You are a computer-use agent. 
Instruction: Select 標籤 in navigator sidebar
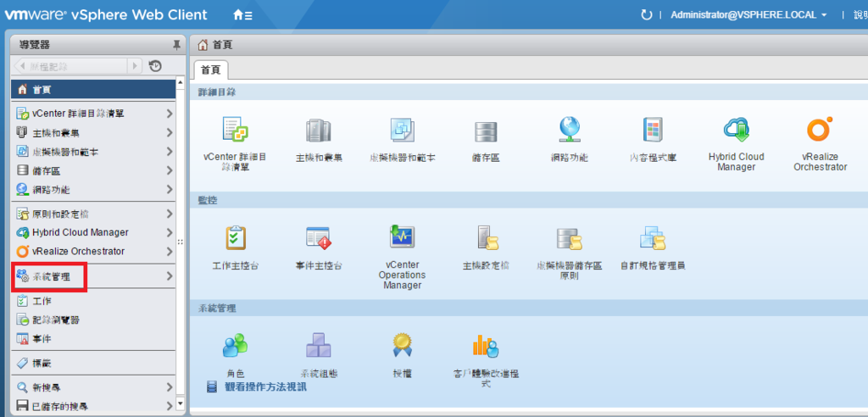tap(93, 364)
